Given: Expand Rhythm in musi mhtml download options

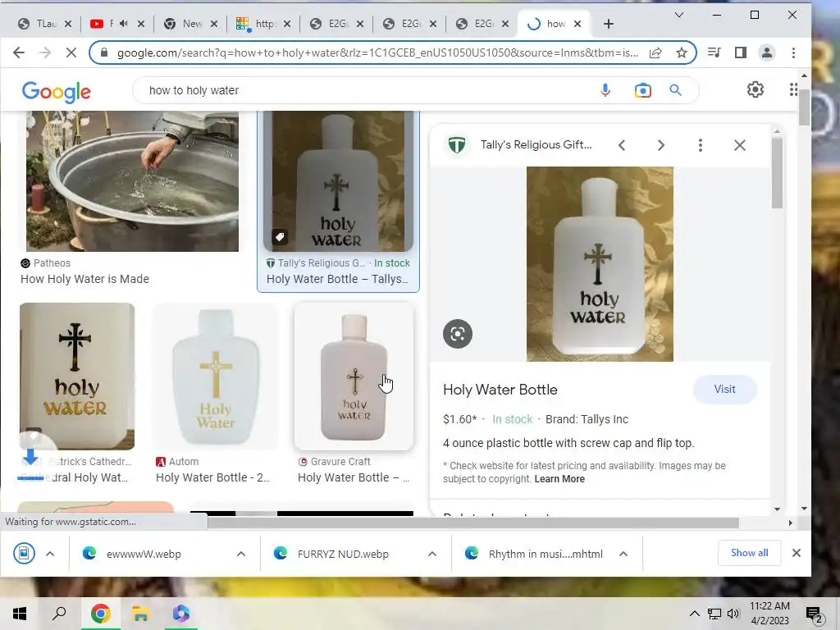Looking at the screenshot, I should click(623, 554).
